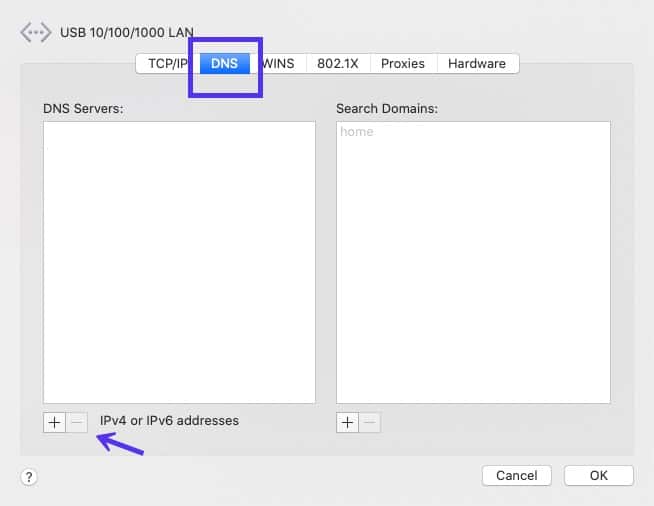This screenshot has width=654, height=506.
Task: Click inside the empty DNS Servers list
Action: point(179,262)
